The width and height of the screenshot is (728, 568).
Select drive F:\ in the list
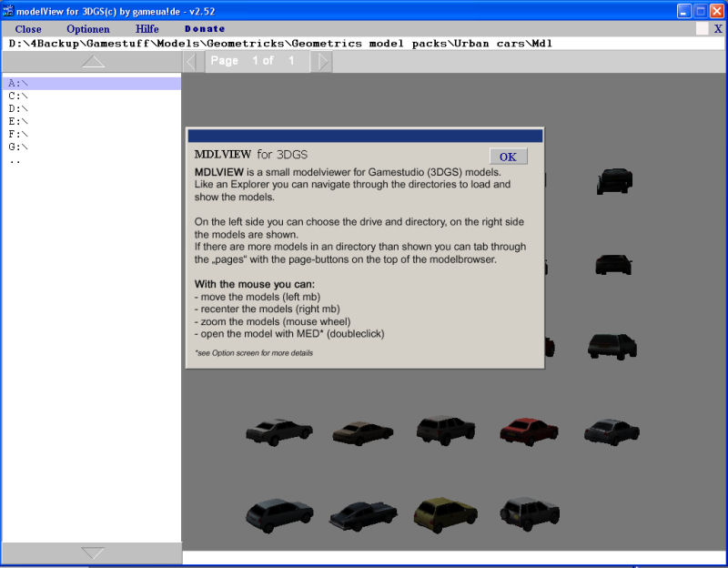pos(92,134)
